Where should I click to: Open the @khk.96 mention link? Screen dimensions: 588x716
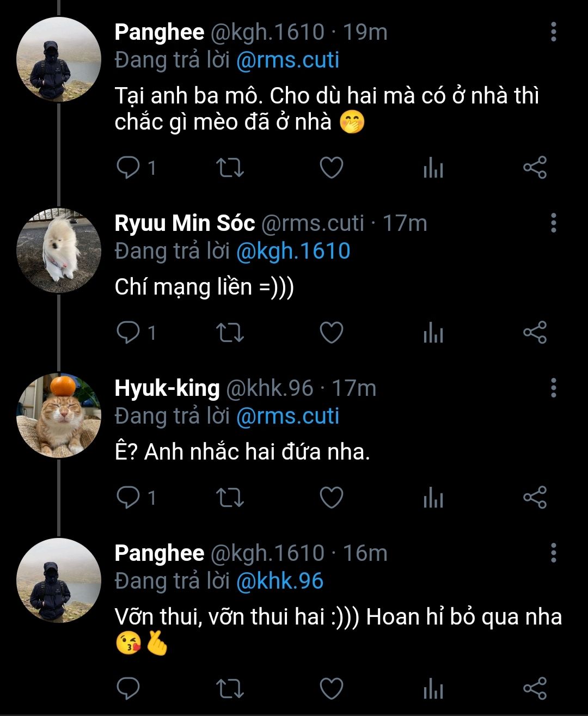[x=280, y=582]
